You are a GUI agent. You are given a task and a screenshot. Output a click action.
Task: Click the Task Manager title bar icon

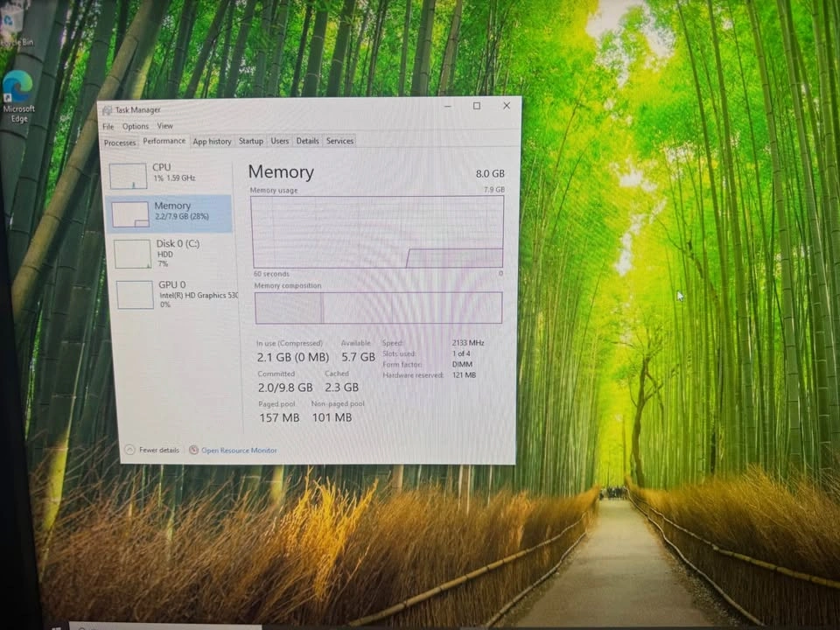pos(108,110)
